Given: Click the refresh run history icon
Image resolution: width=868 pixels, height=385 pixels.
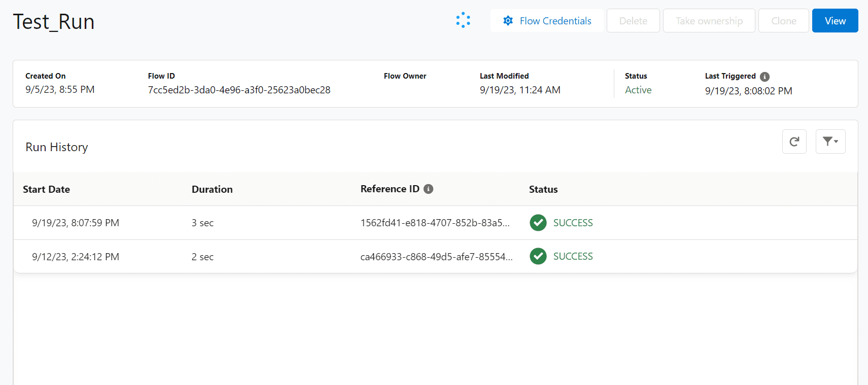Looking at the screenshot, I should [x=794, y=142].
